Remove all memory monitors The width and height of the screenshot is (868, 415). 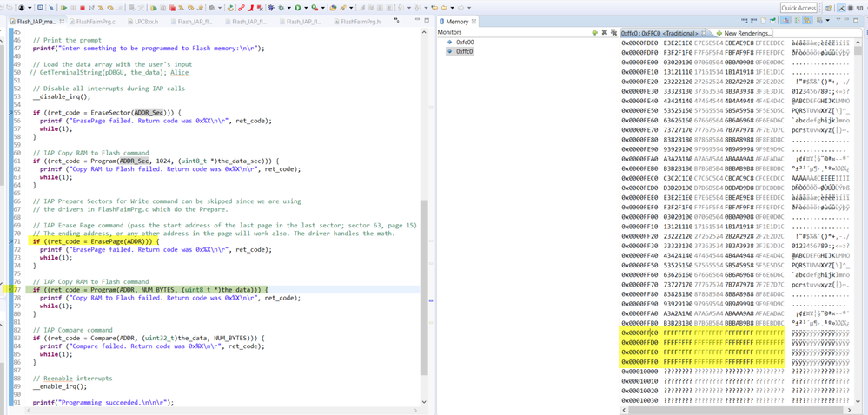point(614,33)
